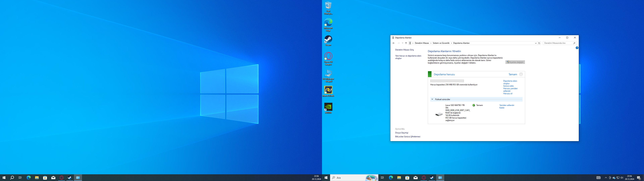
Task: Click the Ayarları değiştir button
Action: pyautogui.click(x=515, y=62)
